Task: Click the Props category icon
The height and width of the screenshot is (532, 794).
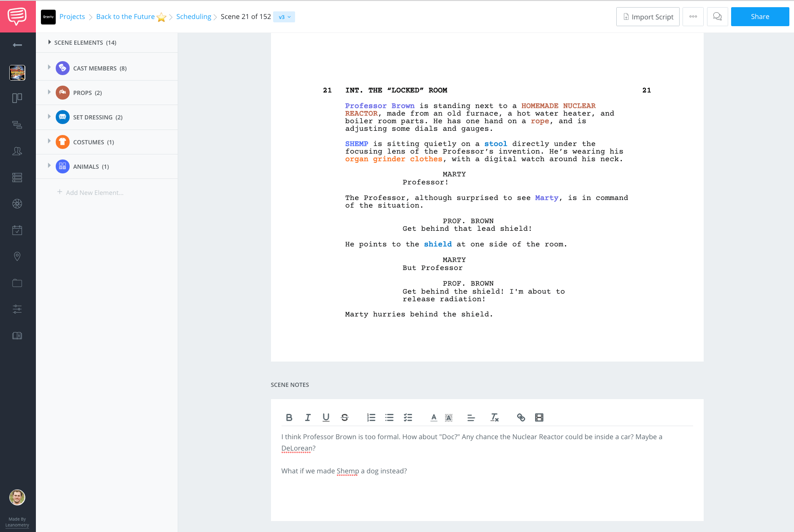Action: (62, 92)
